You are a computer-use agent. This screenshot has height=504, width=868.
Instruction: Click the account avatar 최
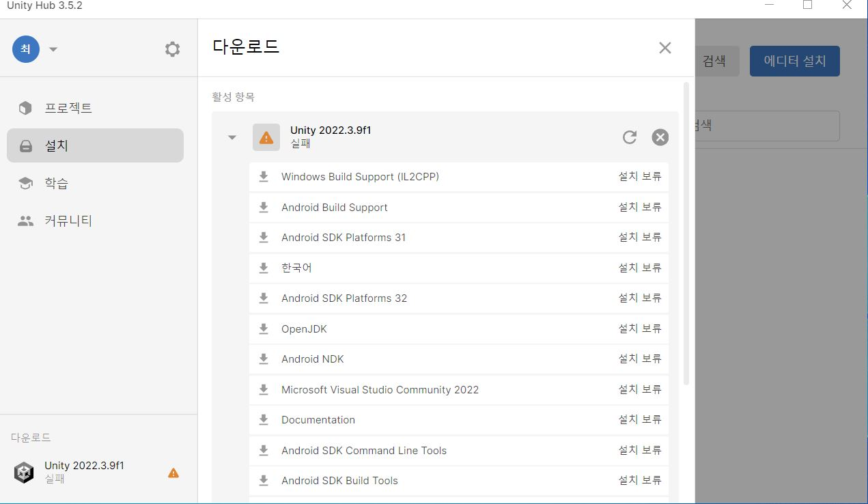25,49
